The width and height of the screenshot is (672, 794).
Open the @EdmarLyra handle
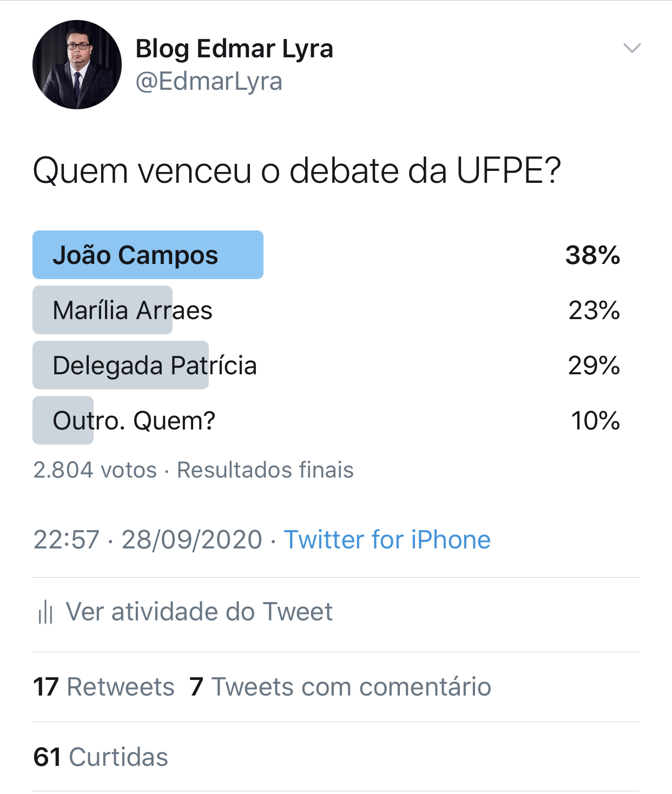pos(208,82)
